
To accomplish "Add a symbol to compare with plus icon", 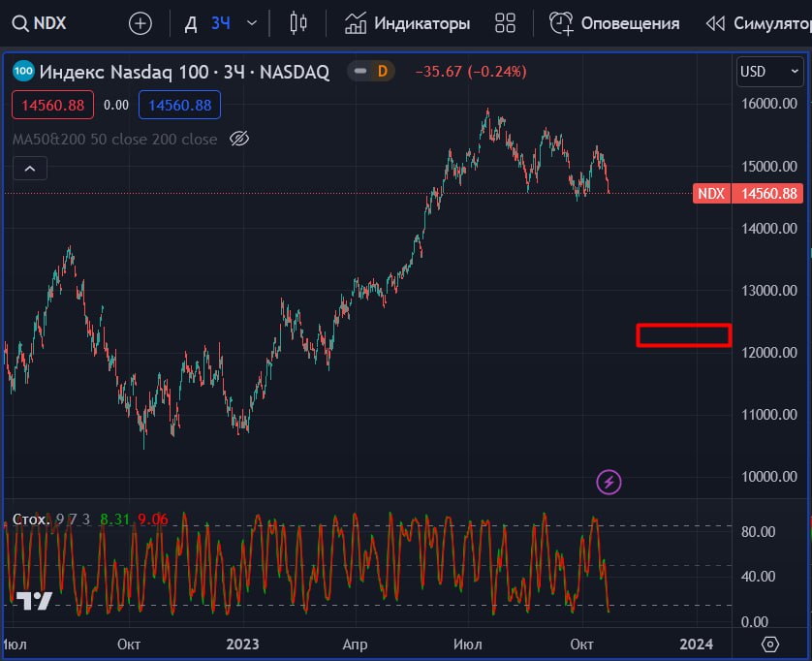I will pos(140,23).
